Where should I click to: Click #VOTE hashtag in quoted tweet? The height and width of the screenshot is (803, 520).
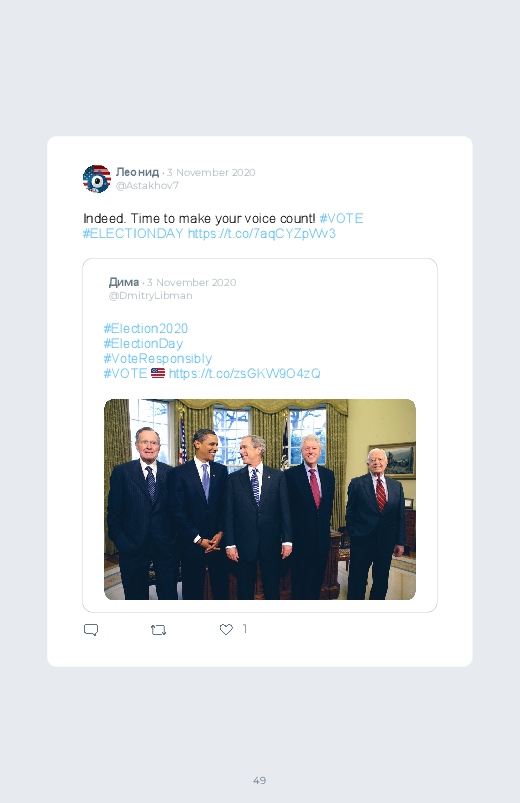126,373
